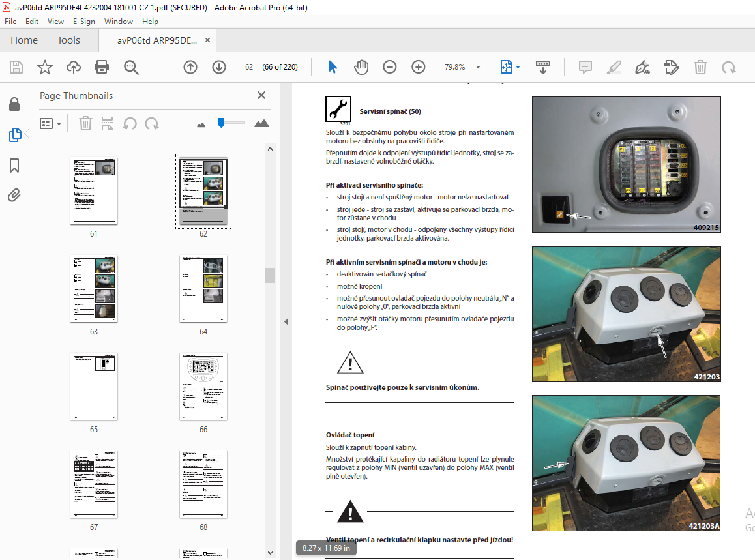The height and width of the screenshot is (560, 755).
Task: Click the "Ovládač topení" heading text
Action: pyautogui.click(x=350, y=435)
